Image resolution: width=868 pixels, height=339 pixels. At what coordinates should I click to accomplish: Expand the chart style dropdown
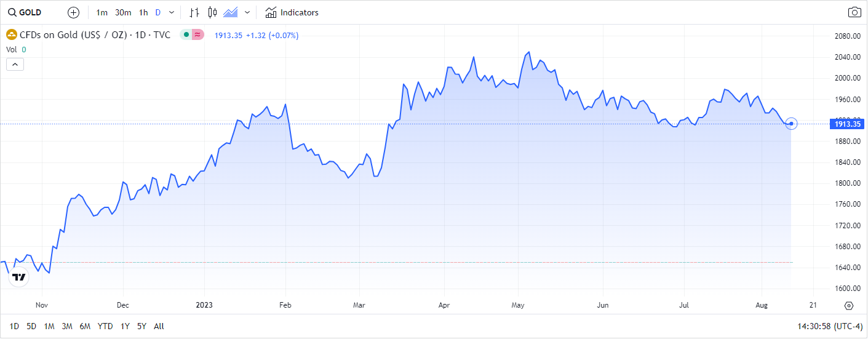pyautogui.click(x=247, y=12)
